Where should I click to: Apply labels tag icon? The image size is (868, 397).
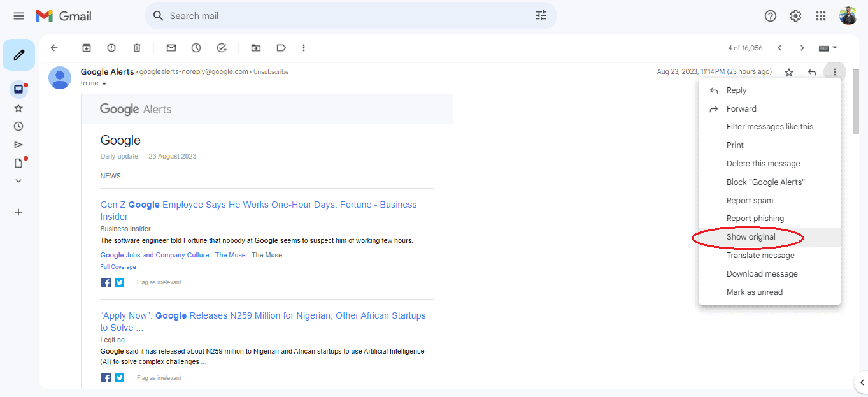pos(281,48)
